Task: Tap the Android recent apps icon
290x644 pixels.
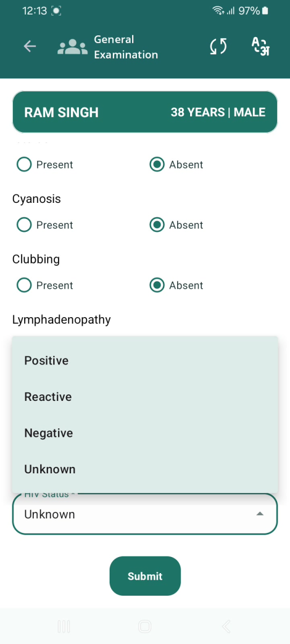Action: 64,626
